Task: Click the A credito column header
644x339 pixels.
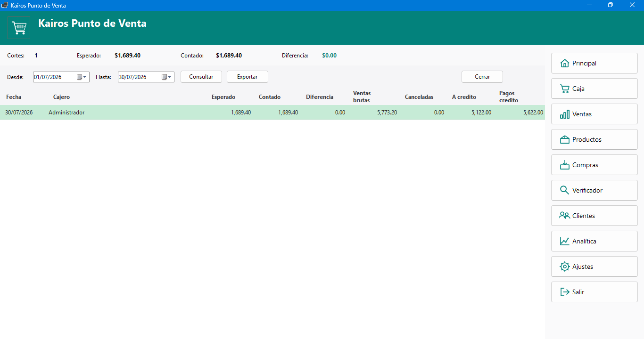Action: click(464, 97)
